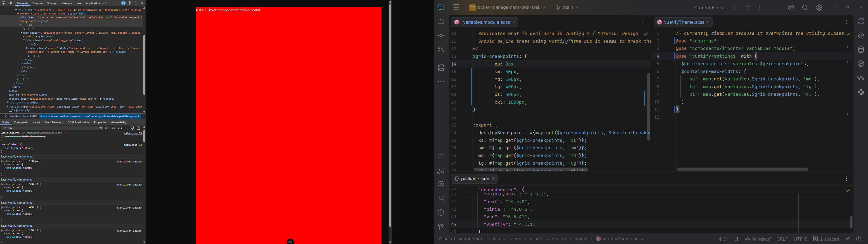Open the main.scss:39 source link

tap(133, 134)
